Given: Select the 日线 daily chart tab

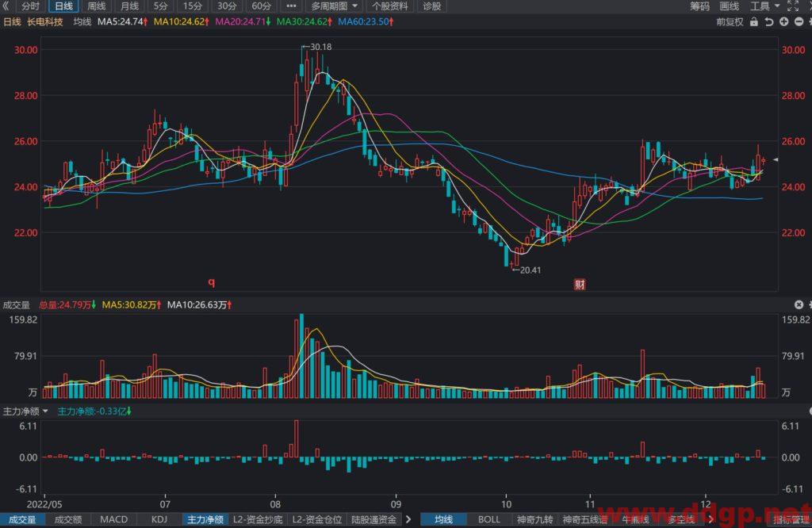Looking at the screenshot, I should (63, 6).
